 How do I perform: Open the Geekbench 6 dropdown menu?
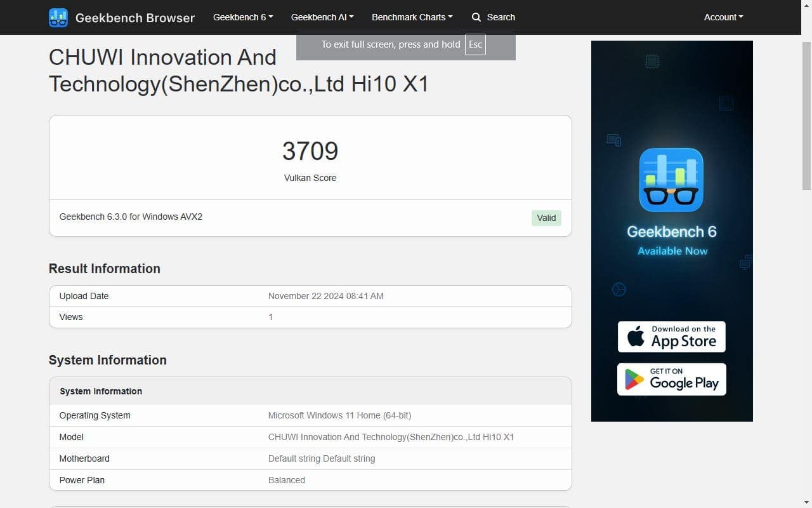click(x=243, y=17)
